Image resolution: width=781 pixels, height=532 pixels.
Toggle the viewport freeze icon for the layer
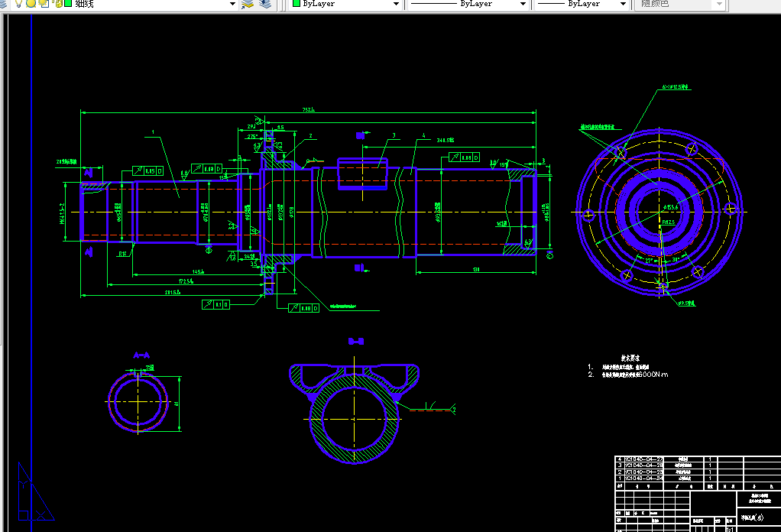point(44,4)
